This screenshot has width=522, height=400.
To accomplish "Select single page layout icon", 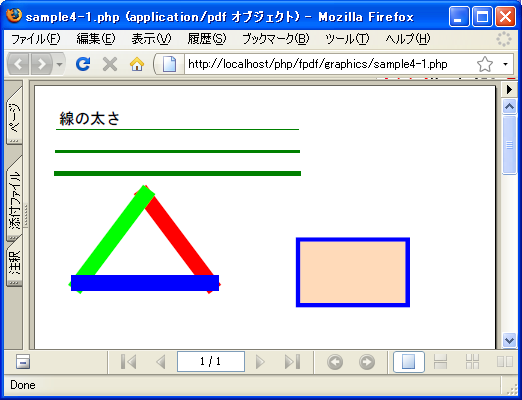I will pos(409,362).
